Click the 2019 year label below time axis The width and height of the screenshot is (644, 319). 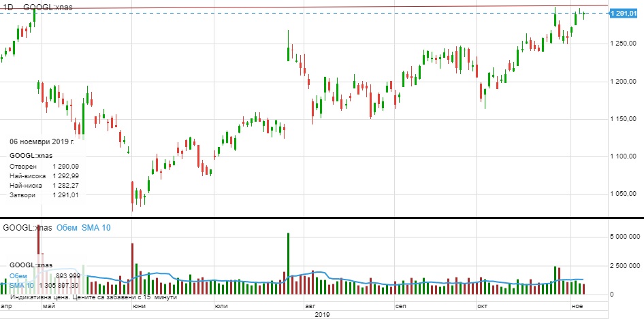[x=322, y=315]
